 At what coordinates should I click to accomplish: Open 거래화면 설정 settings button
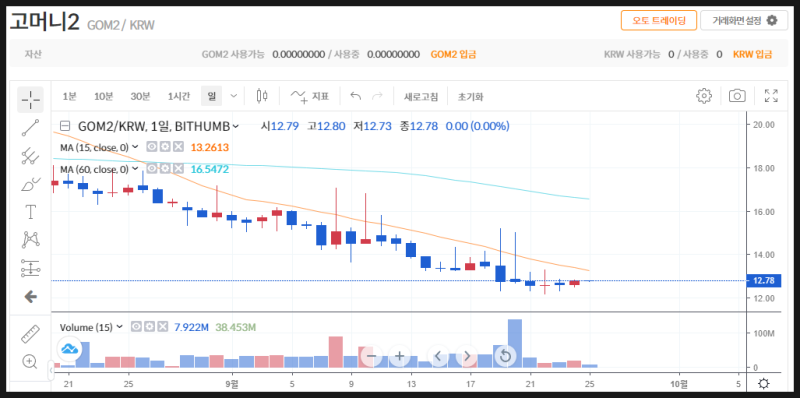(744, 20)
